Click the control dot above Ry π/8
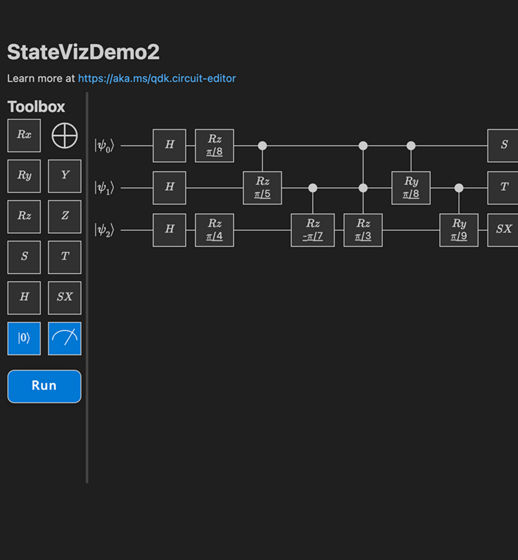Screen dimensions: 518x560 411,146
